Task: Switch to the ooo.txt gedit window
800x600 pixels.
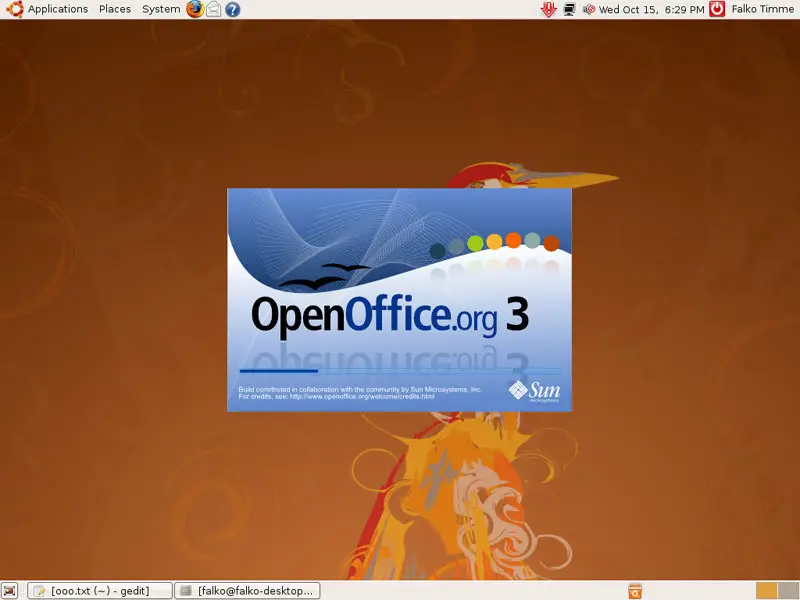Action: pyautogui.click(x=99, y=591)
